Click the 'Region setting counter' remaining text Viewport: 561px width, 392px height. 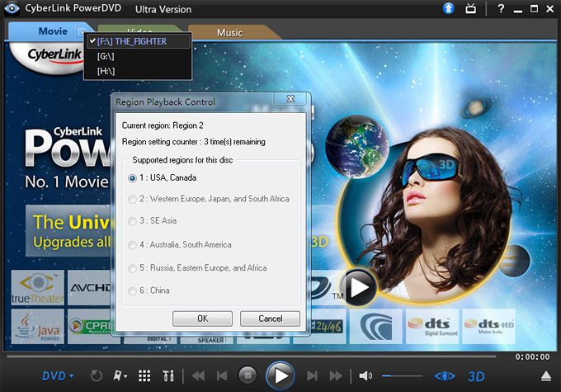(x=194, y=142)
